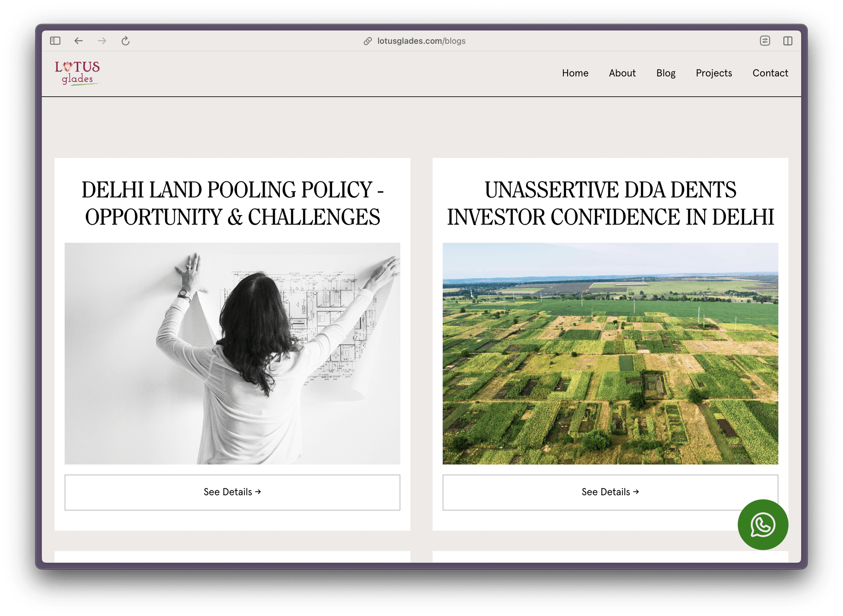Select Blog in the navigation bar
This screenshot has height=616, width=843.
point(666,73)
